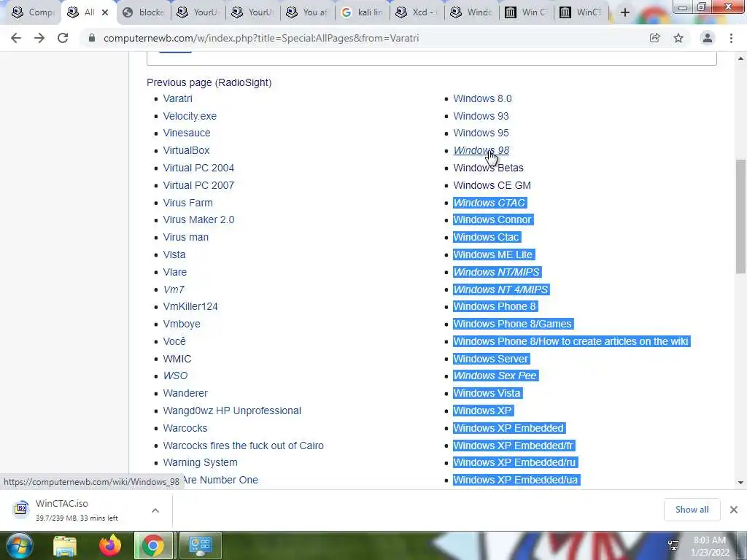Open the Virus Maker 2.0 link
The height and width of the screenshot is (560, 747).
click(x=198, y=219)
